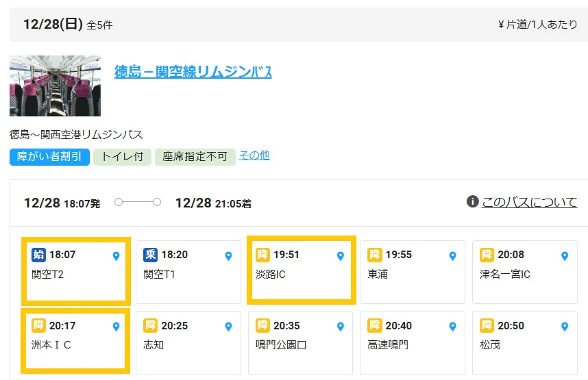The width and height of the screenshot is (588, 380).
Task: Click the location pin for 高速鳴門
Action: click(452, 327)
